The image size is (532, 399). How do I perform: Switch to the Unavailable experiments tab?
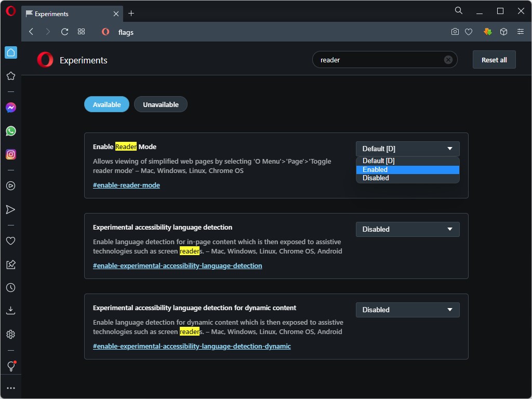click(x=161, y=104)
